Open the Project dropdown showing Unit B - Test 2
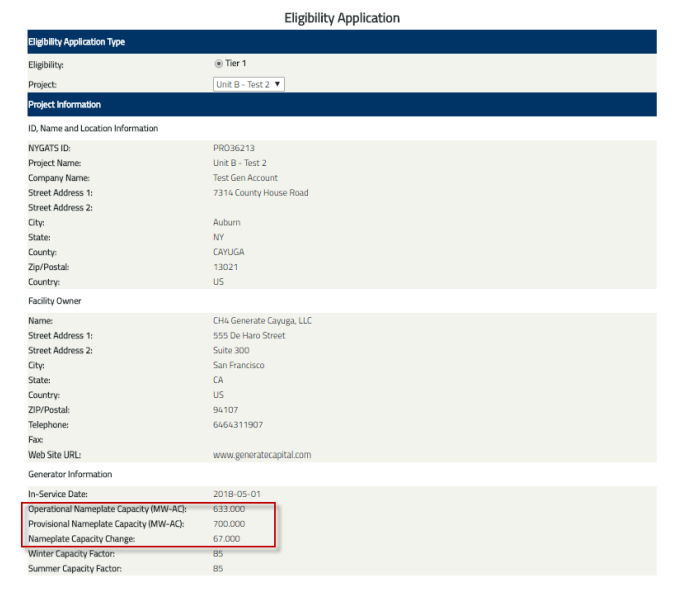 [249, 84]
